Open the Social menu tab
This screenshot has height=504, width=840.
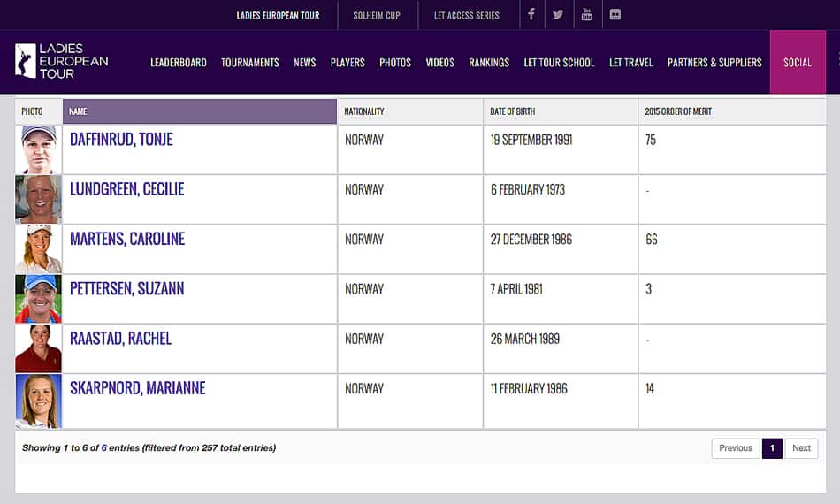click(798, 62)
